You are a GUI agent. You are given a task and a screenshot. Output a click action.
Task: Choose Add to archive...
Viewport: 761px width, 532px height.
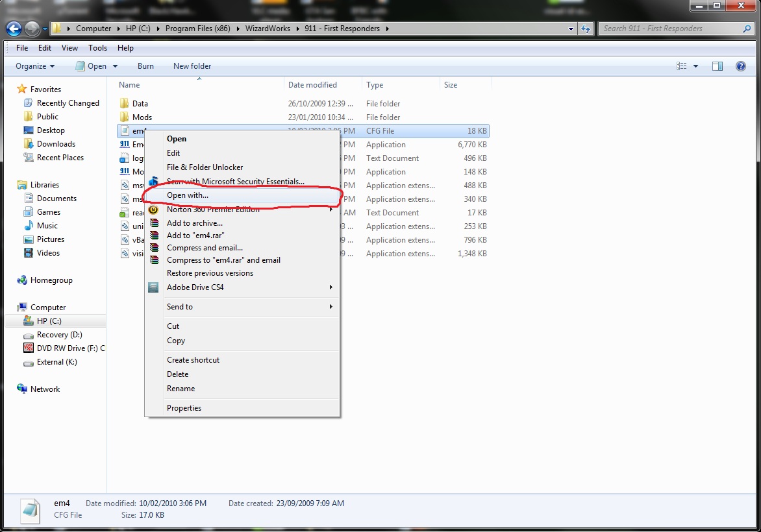tap(243, 223)
